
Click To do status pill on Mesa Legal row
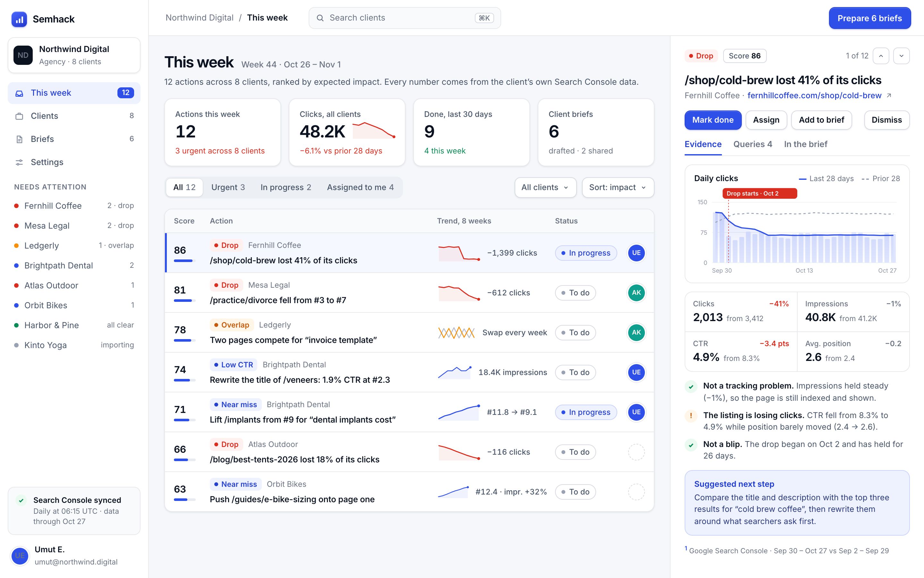click(575, 293)
